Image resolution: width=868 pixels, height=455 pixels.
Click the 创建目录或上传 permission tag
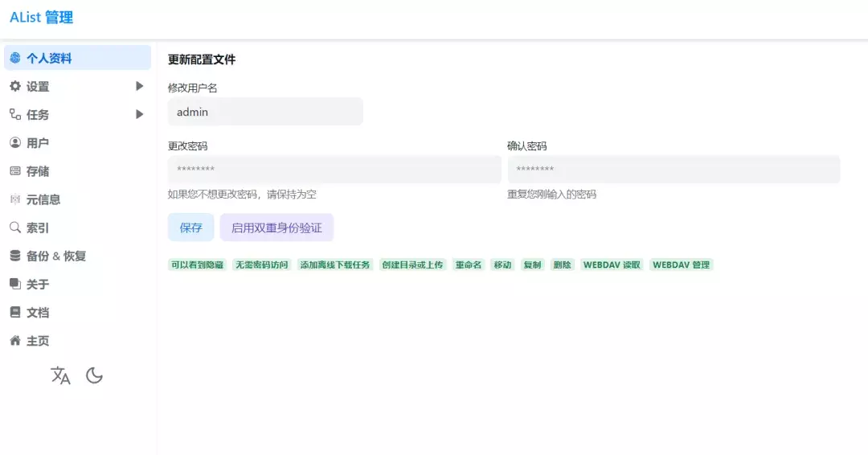coord(412,264)
